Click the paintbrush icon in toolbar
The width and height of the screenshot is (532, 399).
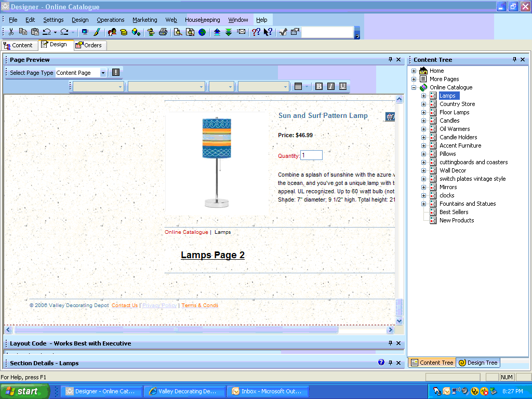point(97,32)
